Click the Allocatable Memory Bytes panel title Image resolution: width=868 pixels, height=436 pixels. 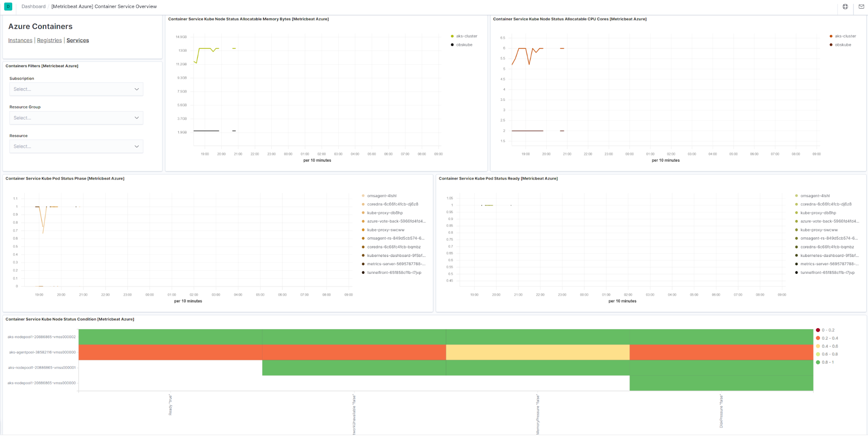click(248, 19)
